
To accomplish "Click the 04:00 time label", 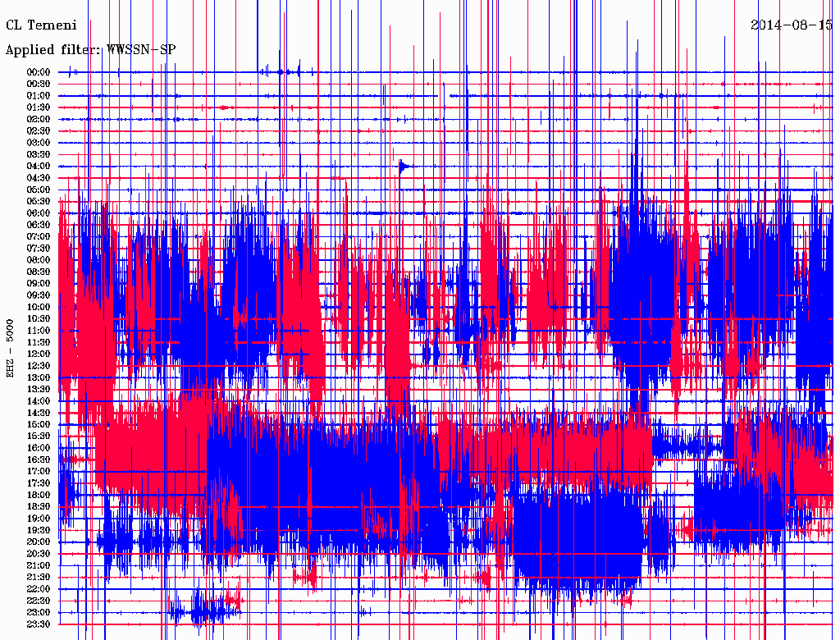I will pos(39,167).
